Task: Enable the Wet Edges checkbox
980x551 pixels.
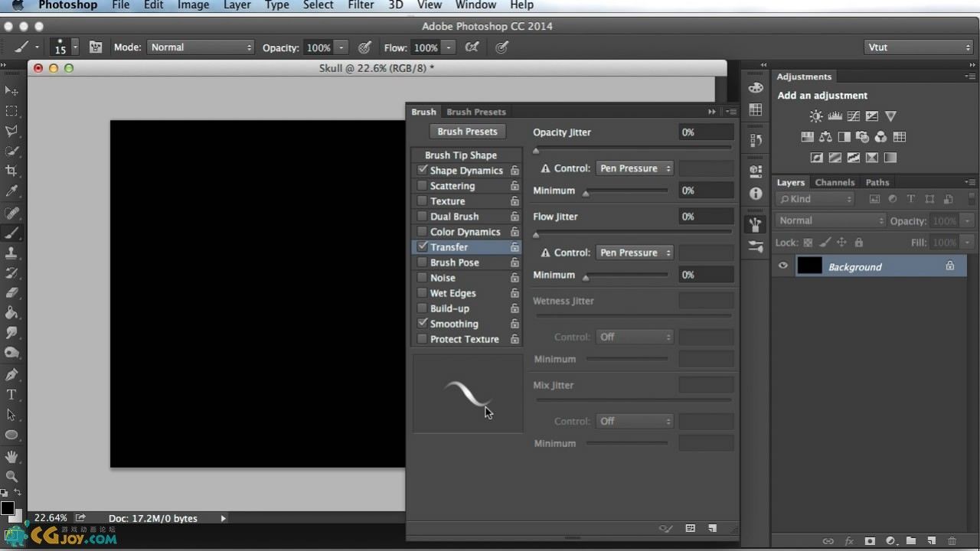Action: 422,292
